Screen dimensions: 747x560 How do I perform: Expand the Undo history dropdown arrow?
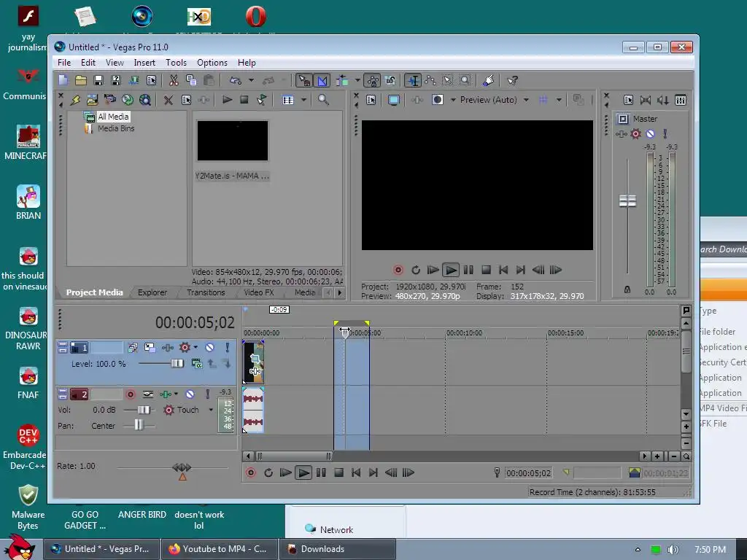(251, 80)
